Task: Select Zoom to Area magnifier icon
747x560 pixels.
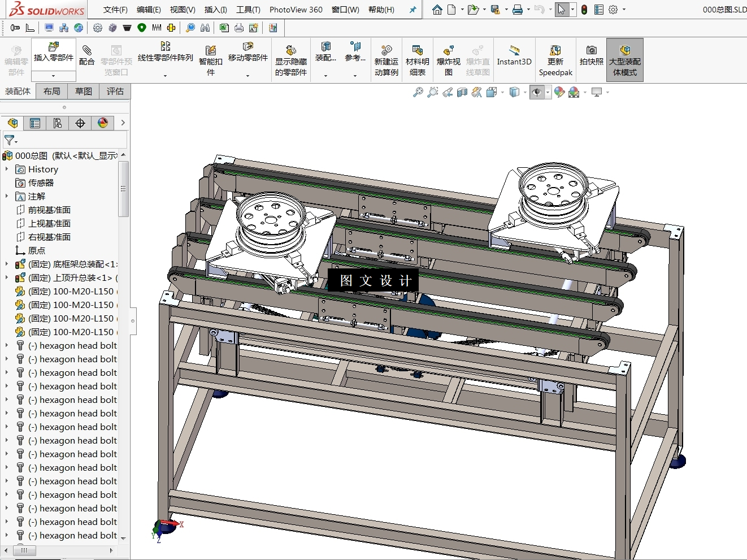Action: pyautogui.click(x=432, y=92)
